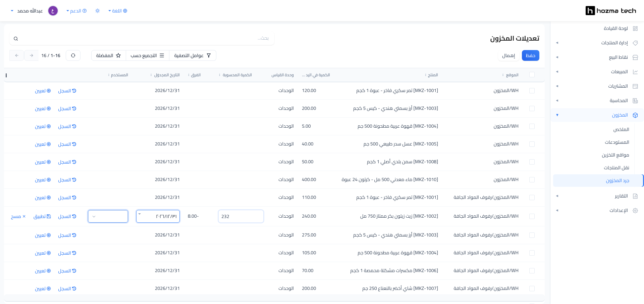Click the user avatar circle

53,11
